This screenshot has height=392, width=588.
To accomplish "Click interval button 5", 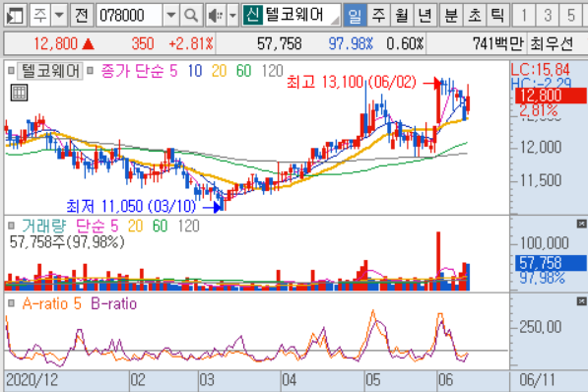I will [570, 16].
